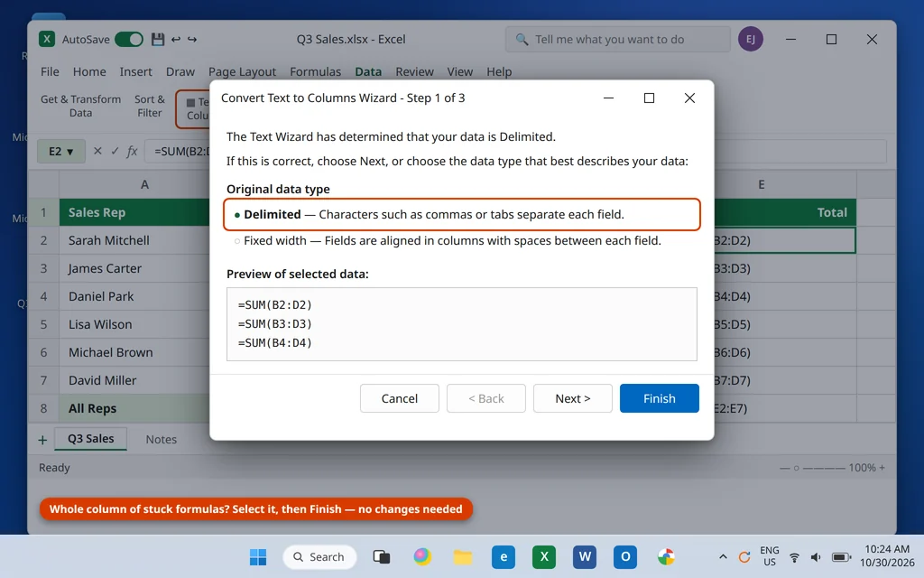Maximize the wizard dialog

tap(649, 98)
